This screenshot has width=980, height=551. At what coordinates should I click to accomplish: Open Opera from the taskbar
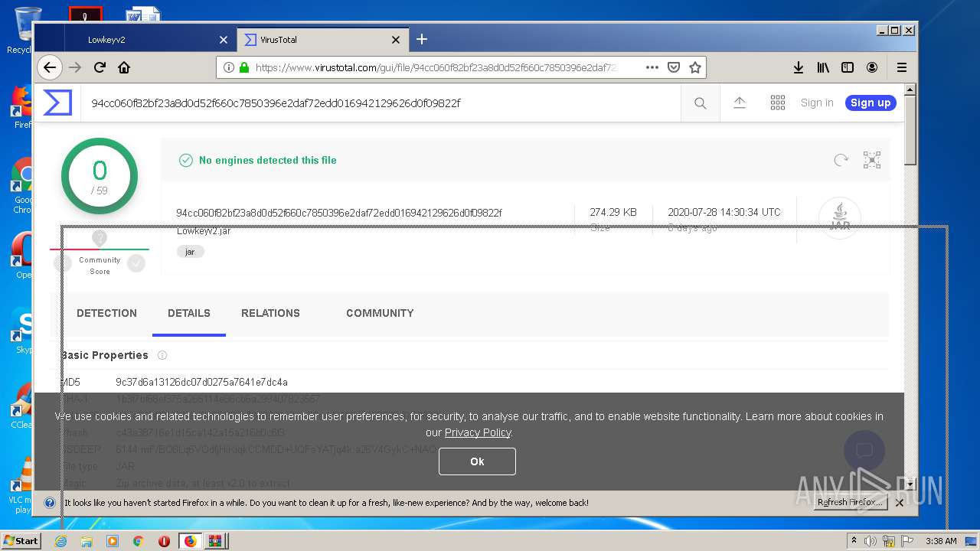coord(164,541)
